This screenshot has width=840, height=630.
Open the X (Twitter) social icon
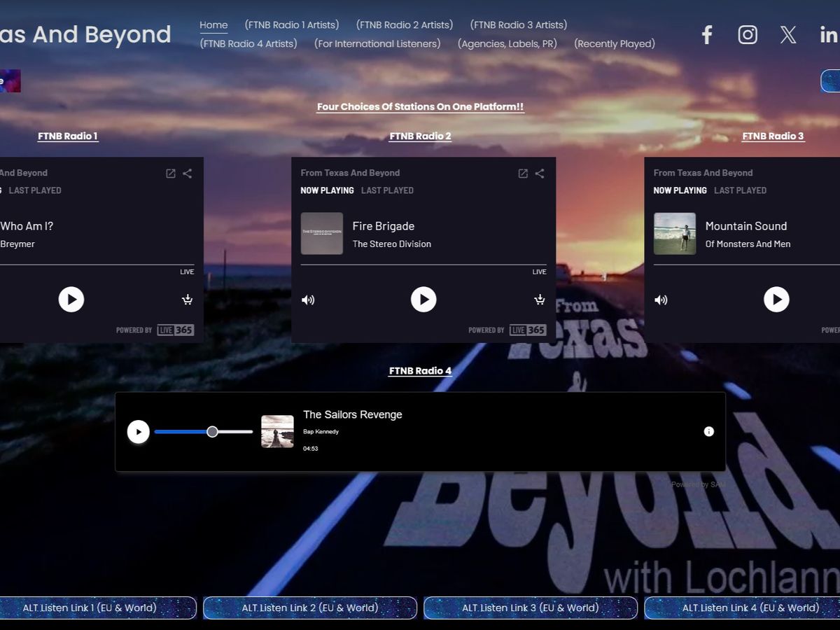click(x=788, y=35)
